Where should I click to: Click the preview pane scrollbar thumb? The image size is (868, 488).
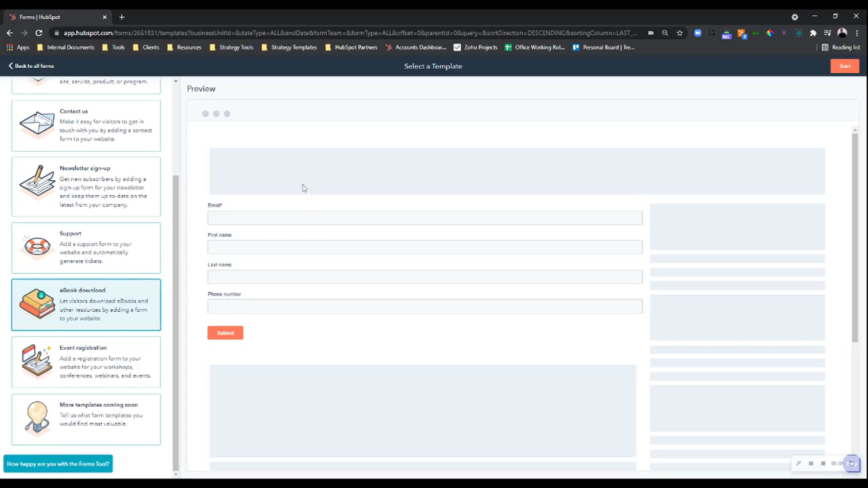click(855, 238)
